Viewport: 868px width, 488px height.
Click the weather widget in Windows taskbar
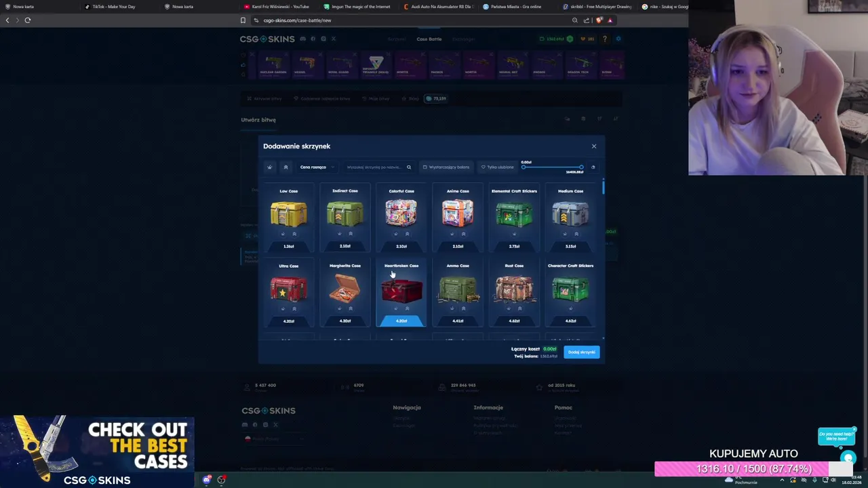(x=741, y=481)
